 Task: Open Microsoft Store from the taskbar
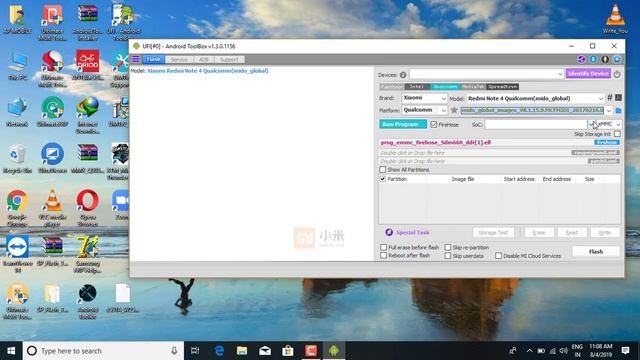tap(288, 351)
